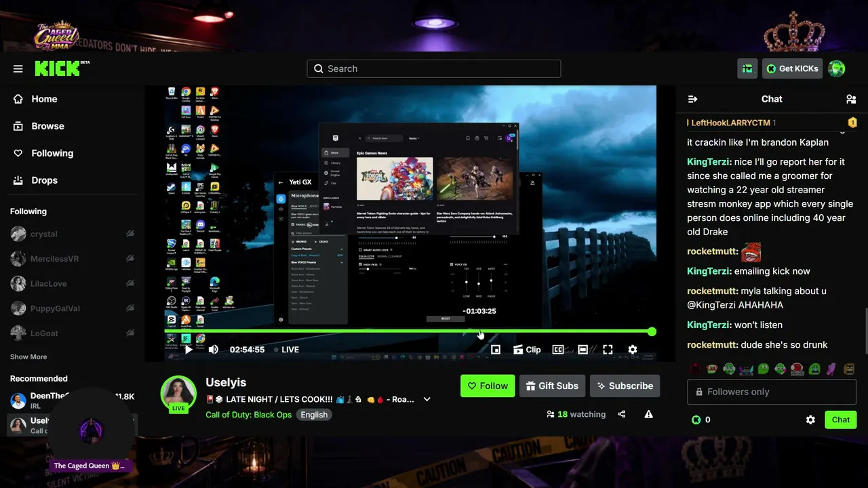
Task: Send a message with the Chat button
Action: click(x=841, y=420)
